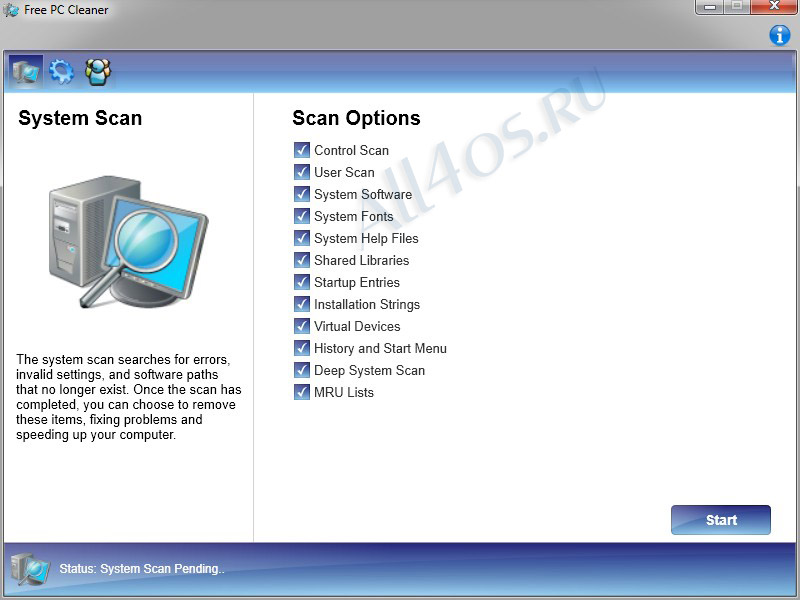Click the status bar computer scan icon
800x600 pixels.
(x=30, y=568)
